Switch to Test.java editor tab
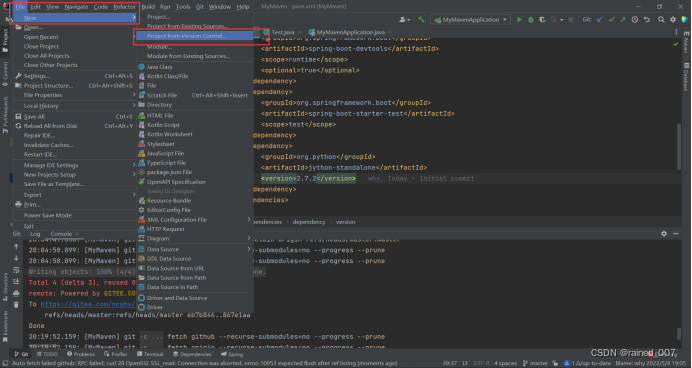 point(282,32)
